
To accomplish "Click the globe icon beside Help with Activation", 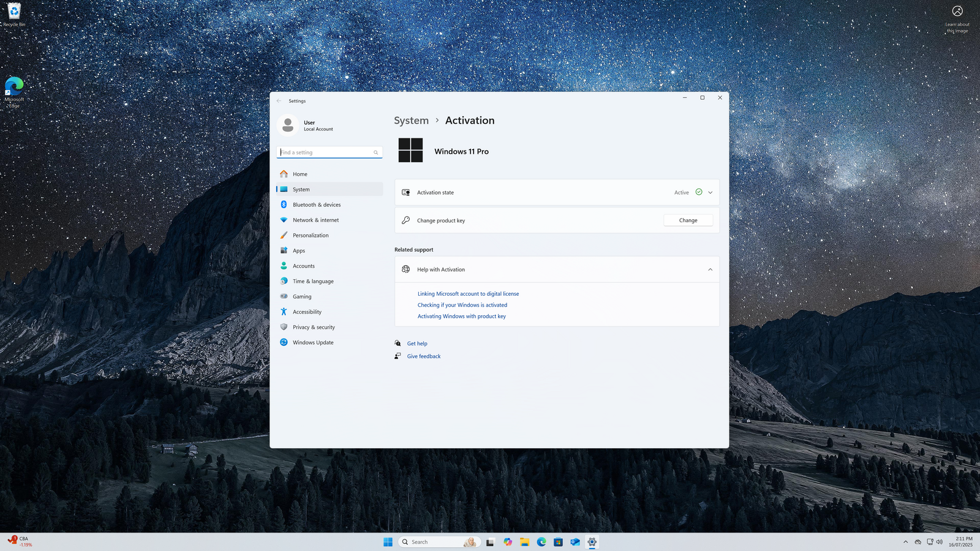I will (405, 269).
